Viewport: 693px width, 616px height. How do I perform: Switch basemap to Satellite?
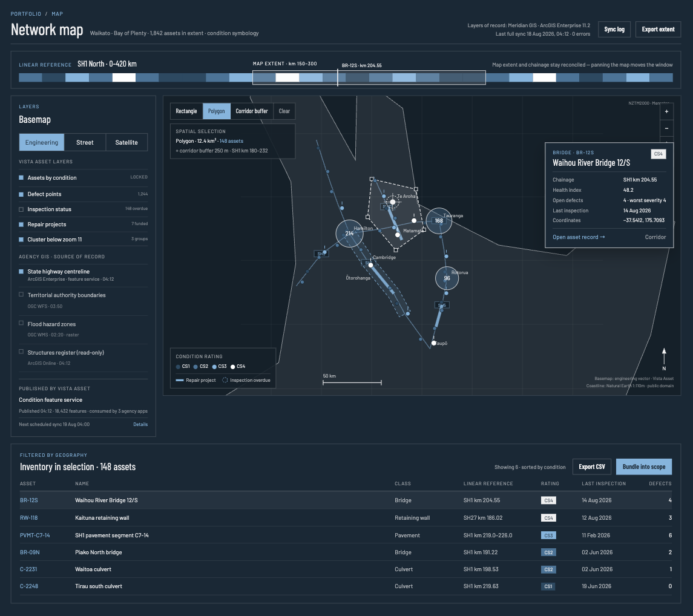[x=126, y=142]
